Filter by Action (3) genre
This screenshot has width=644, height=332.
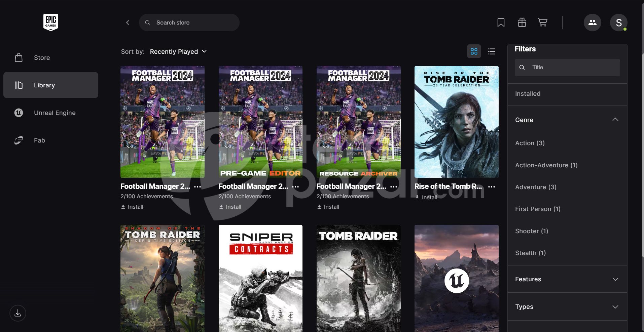(x=530, y=143)
